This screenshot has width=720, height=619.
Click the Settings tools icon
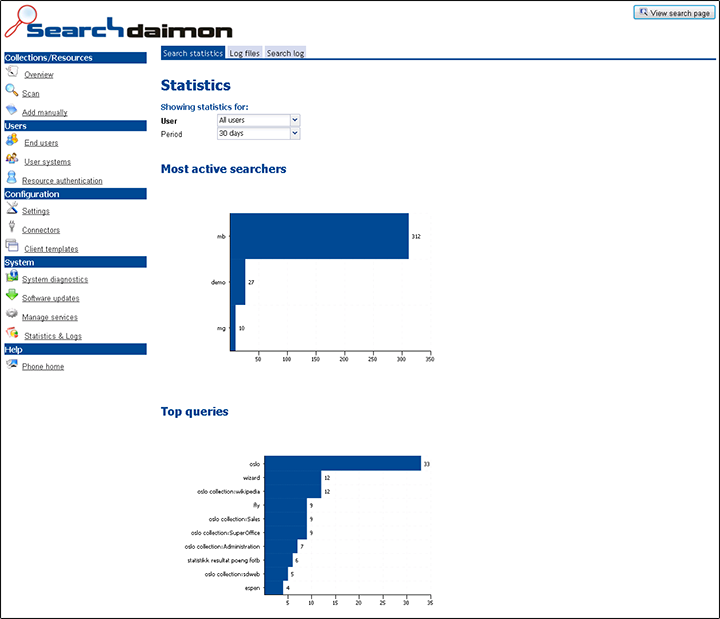click(x=12, y=208)
